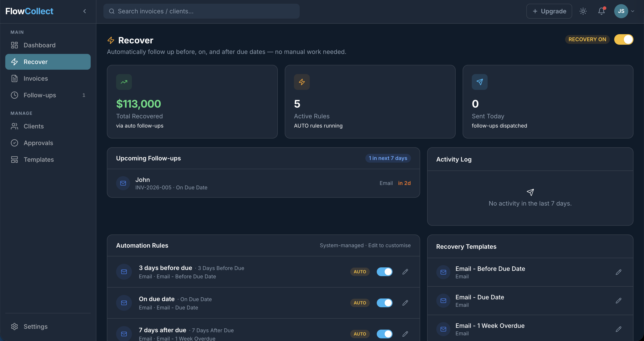Edit 'Email - Before Due Date' template

tap(619, 272)
